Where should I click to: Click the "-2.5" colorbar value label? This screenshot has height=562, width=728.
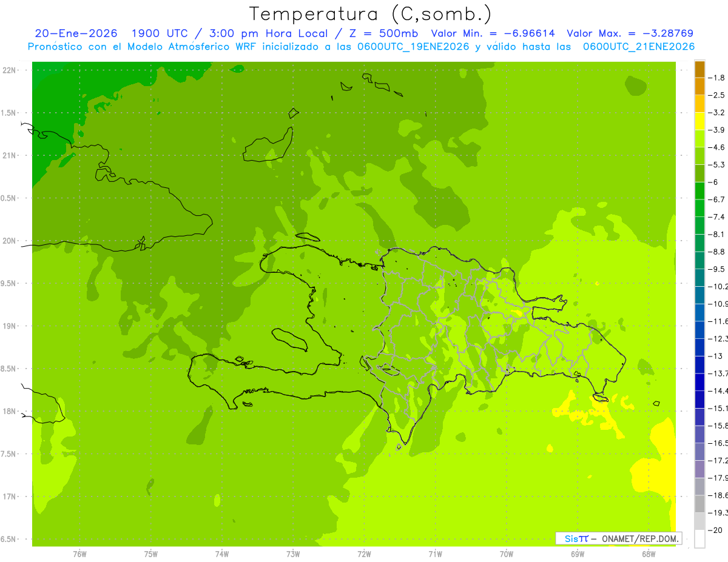(718, 95)
